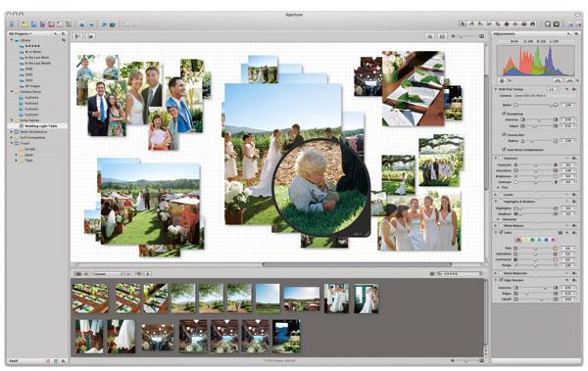Click the first Vault panel icon at bottom
Image resolution: width=588 pixels, height=371 pixels.
(48, 361)
